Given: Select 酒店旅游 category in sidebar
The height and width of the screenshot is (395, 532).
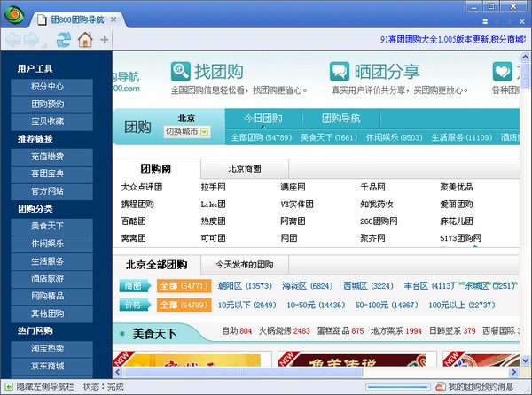Looking at the screenshot, I should click(x=51, y=279).
